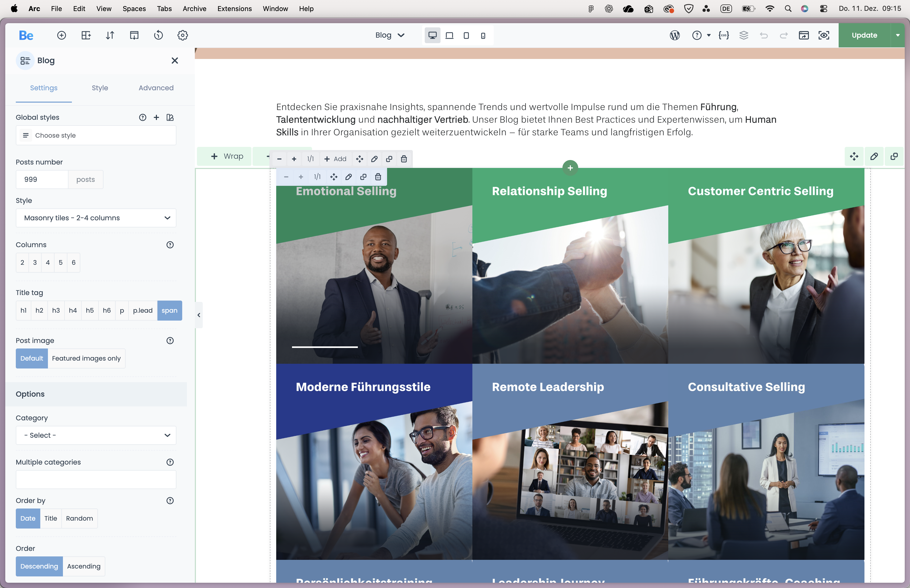Viewport: 910px width, 588px height.
Task: Click the WordPress logo icon
Action: tap(675, 35)
